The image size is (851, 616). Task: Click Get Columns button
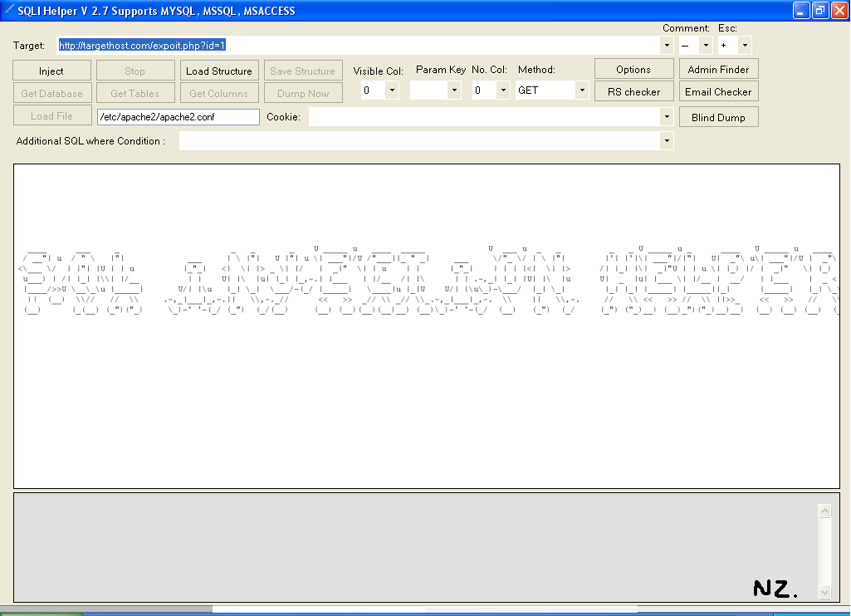point(219,93)
